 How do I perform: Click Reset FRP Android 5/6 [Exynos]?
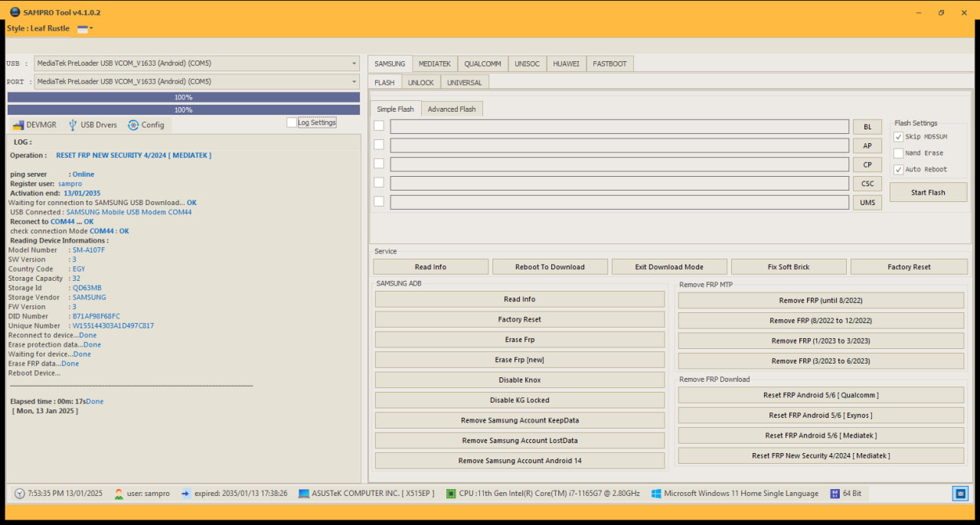821,416
